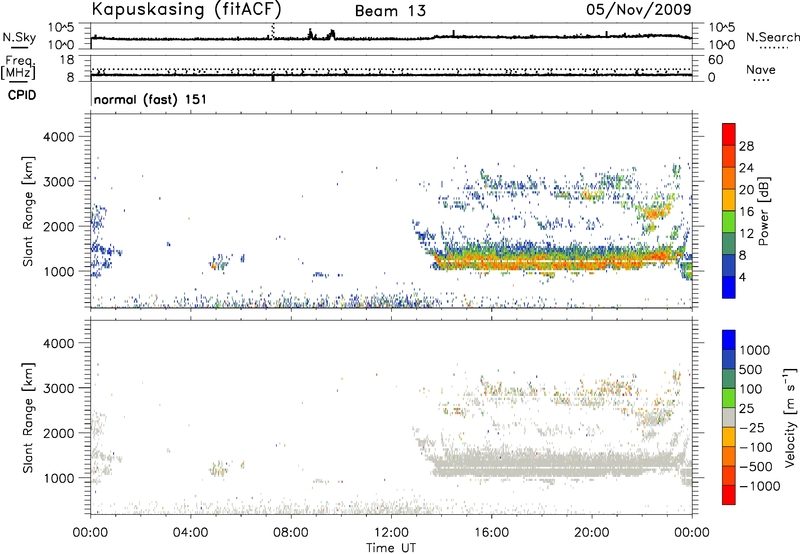Pick the bottom red segment of velocity colorbar

(x=729, y=495)
